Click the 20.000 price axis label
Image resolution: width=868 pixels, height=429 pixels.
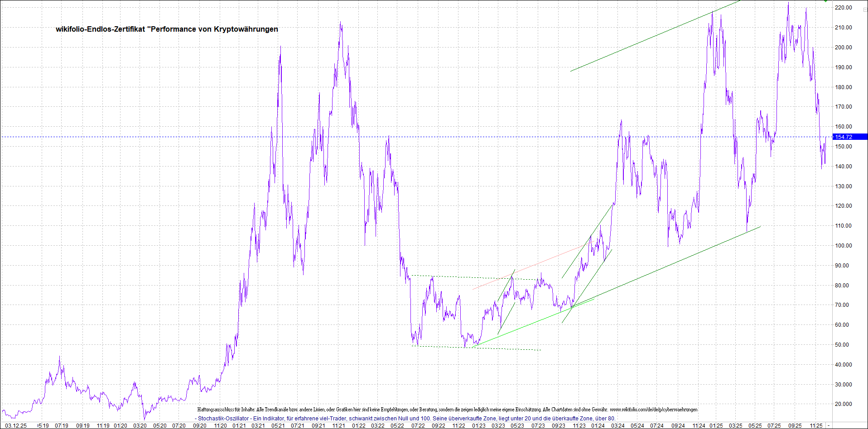click(844, 404)
